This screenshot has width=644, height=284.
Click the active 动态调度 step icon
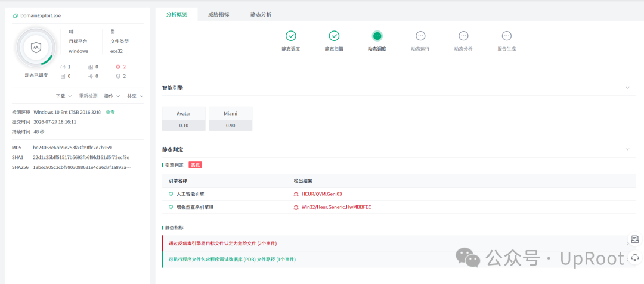click(377, 36)
